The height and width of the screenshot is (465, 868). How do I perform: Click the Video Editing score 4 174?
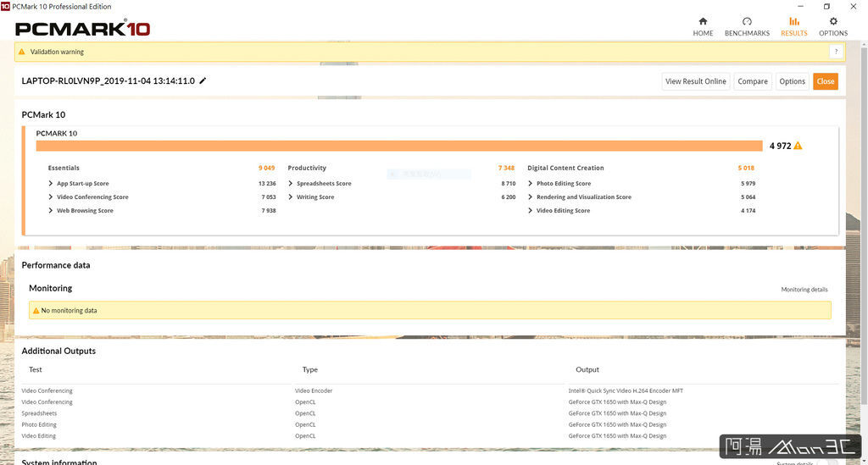pos(748,211)
